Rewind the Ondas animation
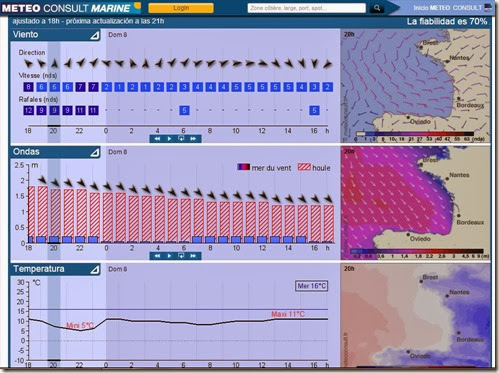The width and height of the screenshot is (499, 373). (x=157, y=256)
